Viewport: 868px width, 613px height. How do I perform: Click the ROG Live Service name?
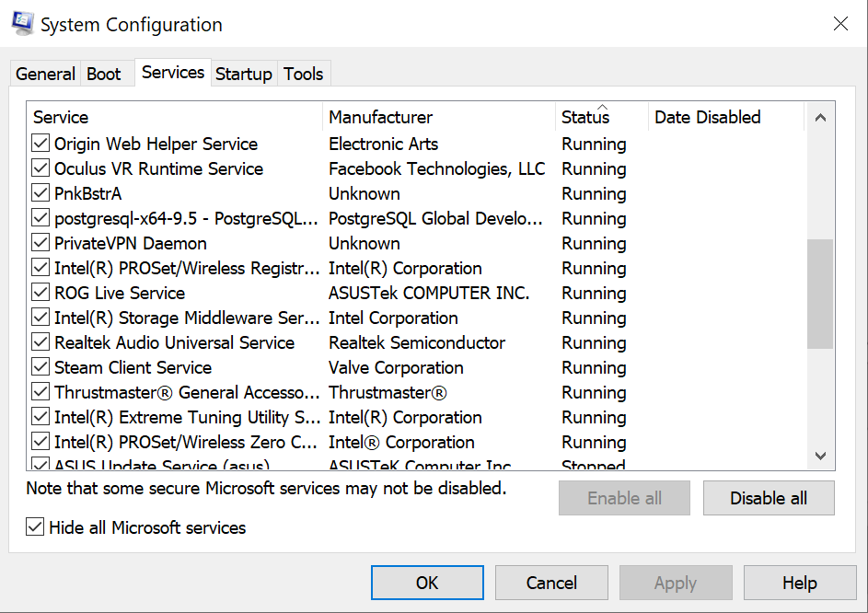[x=120, y=293]
